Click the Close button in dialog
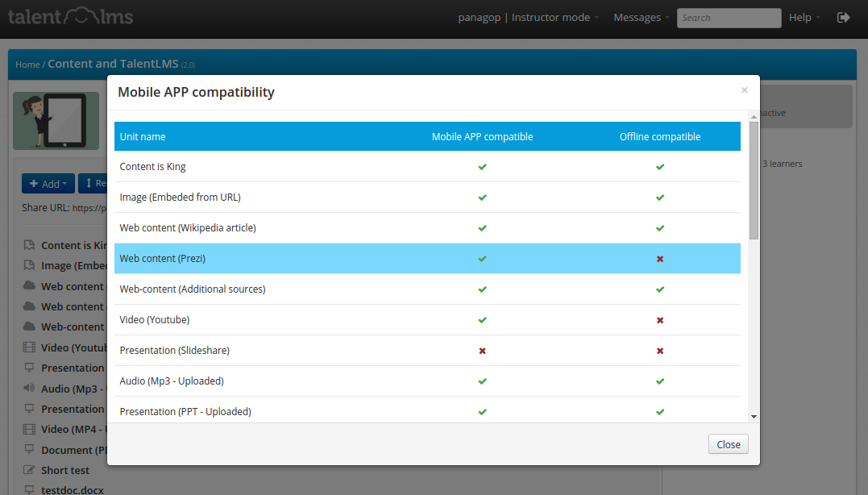868x495 pixels. tap(728, 444)
